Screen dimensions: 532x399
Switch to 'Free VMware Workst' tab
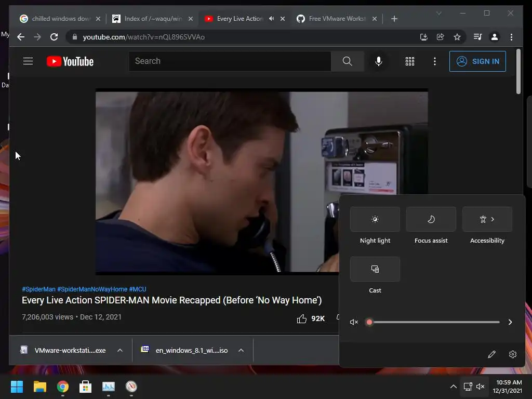pos(337,19)
